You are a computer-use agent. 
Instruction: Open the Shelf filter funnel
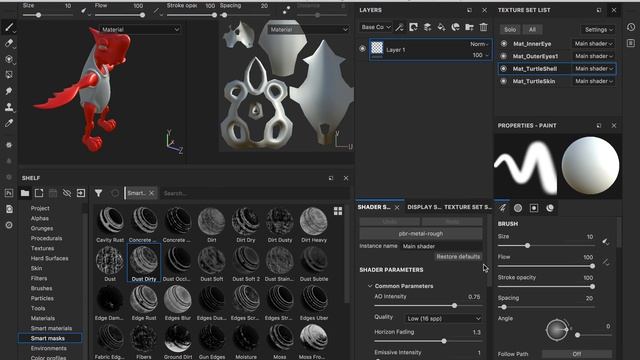click(98, 193)
